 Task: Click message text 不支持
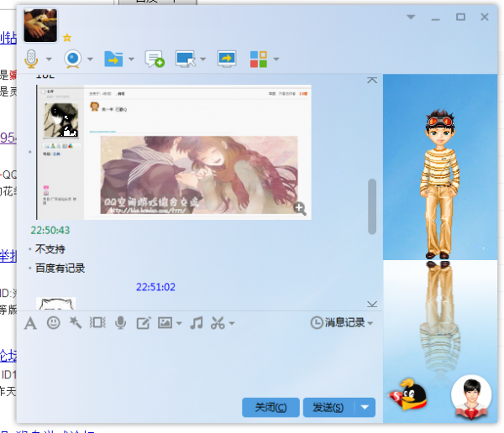tap(50, 249)
